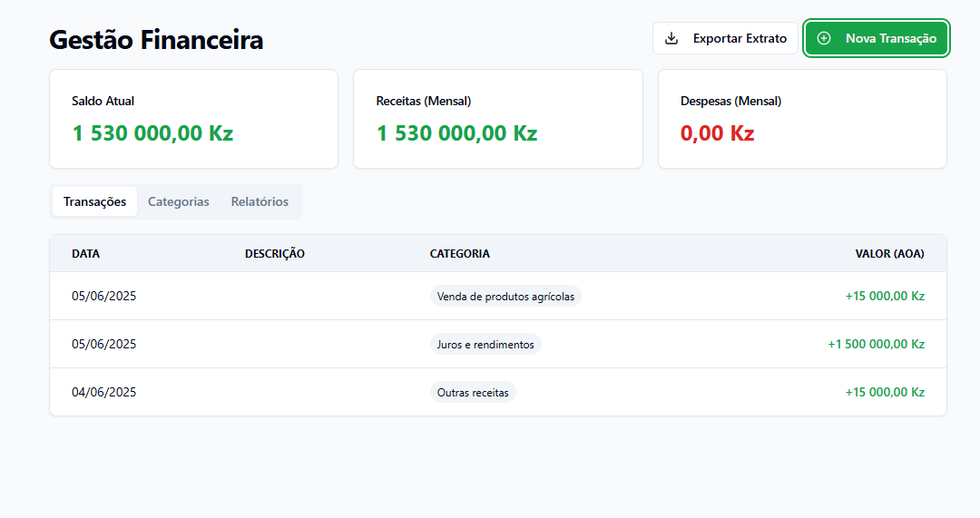Click the Nova Transação button label
The height and width of the screenshot is (518, 980).
tap(891, 38)
